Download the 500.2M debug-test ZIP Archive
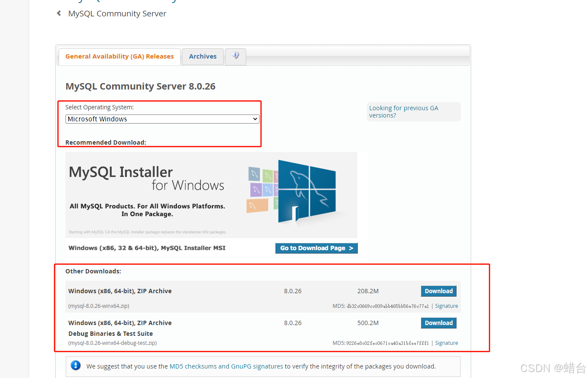Viewport: 588px width, 378px height. point(438,323)
